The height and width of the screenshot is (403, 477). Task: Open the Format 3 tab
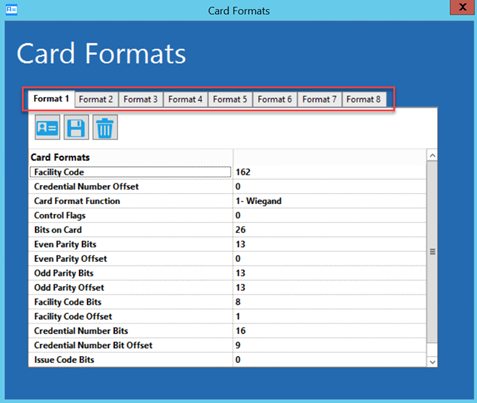click(141, 99)
